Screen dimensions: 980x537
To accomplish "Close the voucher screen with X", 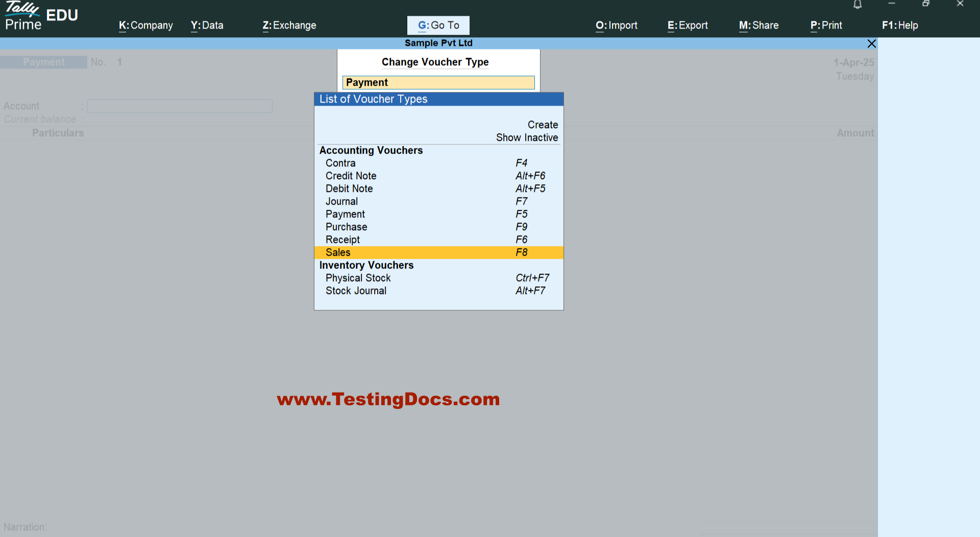I will click(x=872, y=44).
